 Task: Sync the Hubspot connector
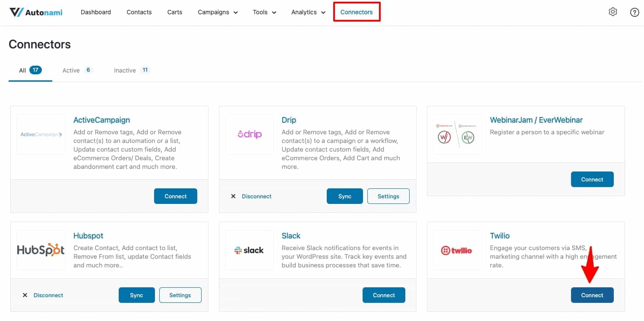136,295
